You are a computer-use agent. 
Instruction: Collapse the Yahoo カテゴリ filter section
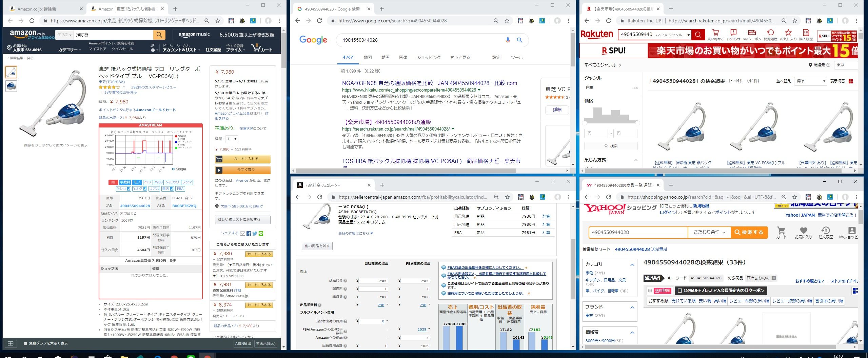tap(632, 264)
